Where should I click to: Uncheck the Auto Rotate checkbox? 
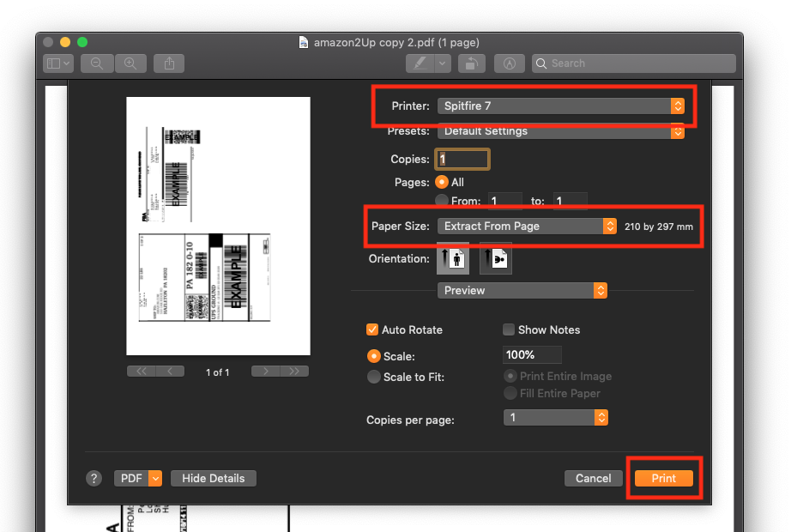click(372, 329)
